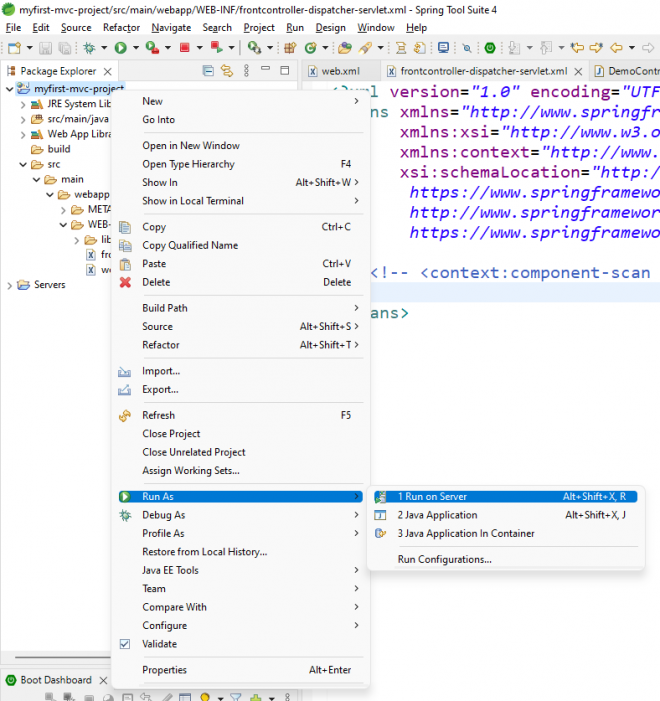
Task: Close the Boot Dashboard tab
Action: 103,680
